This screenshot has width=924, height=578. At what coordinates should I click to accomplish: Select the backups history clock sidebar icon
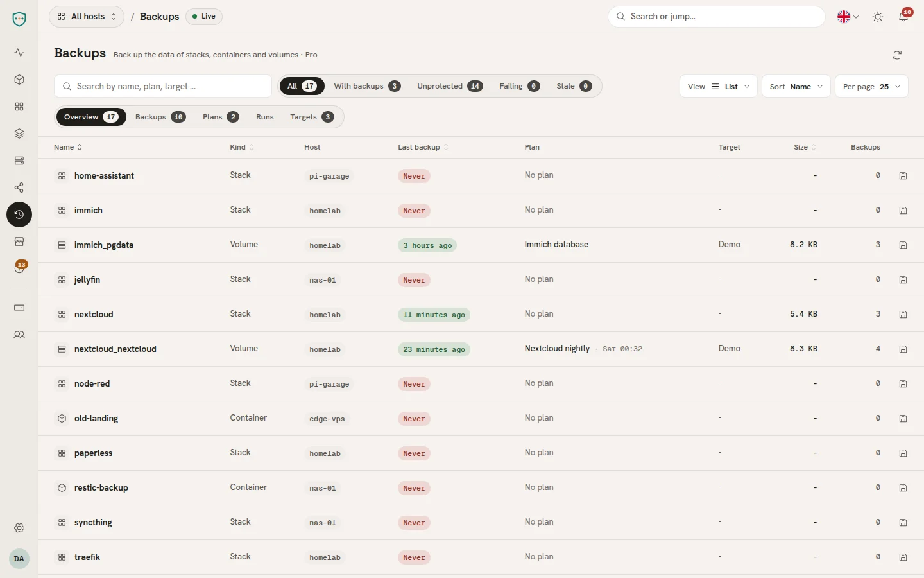click(x=19, y=215)
